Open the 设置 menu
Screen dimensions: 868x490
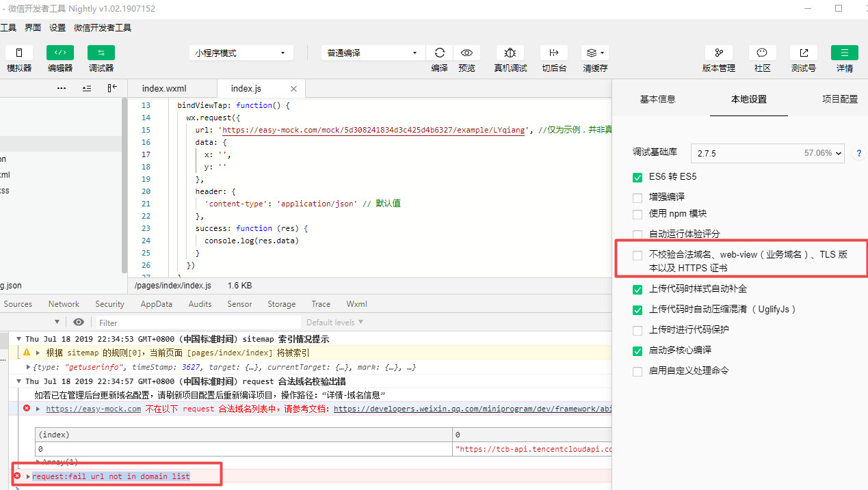[57, 28]
